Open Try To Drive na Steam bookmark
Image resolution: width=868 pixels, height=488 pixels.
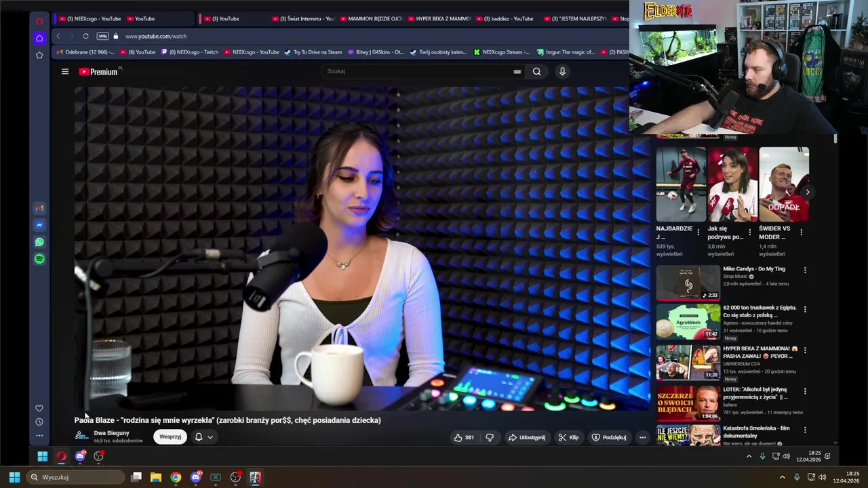[313, 52]
